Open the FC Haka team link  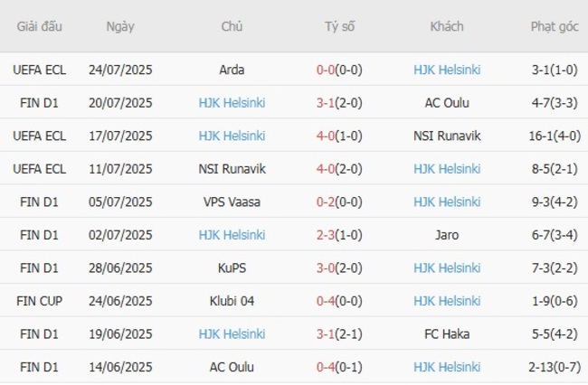click(447, 334)
